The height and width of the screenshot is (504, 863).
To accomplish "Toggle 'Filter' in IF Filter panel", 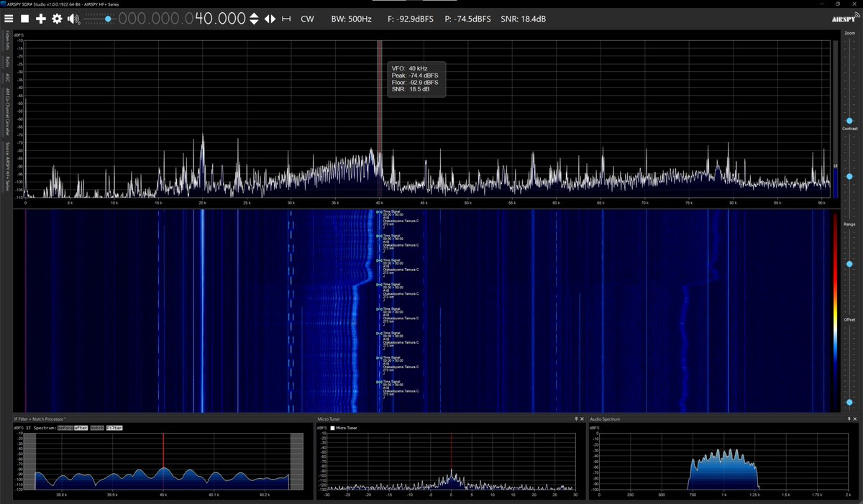I will pos(115,428).
